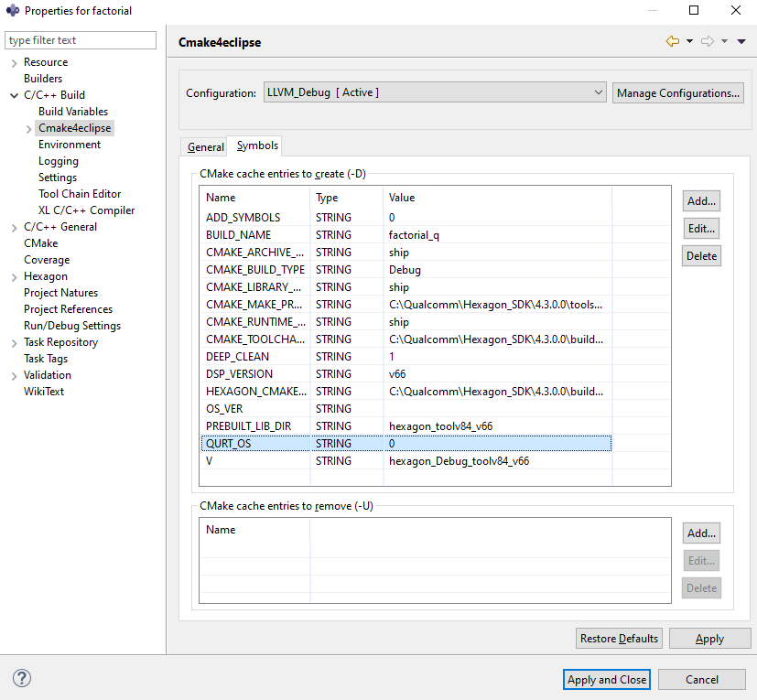Select the CMAKE_BUILD_TYPE row
This screenshot has height=700, width=757.
[406, 269]
